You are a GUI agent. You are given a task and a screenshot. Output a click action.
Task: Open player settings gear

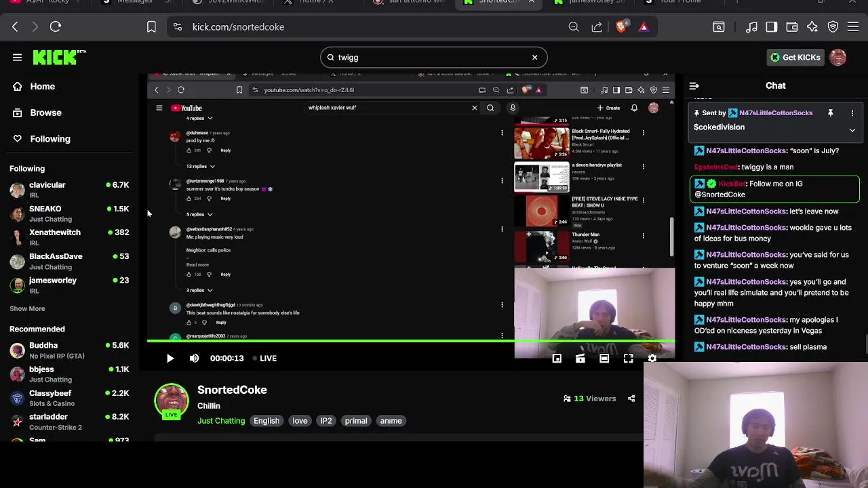click(x=652, y=358)
